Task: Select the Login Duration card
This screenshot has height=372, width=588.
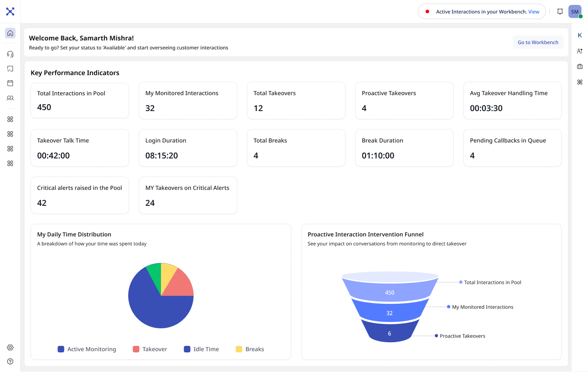Action: pyautogui.click(x=188, y=148)
